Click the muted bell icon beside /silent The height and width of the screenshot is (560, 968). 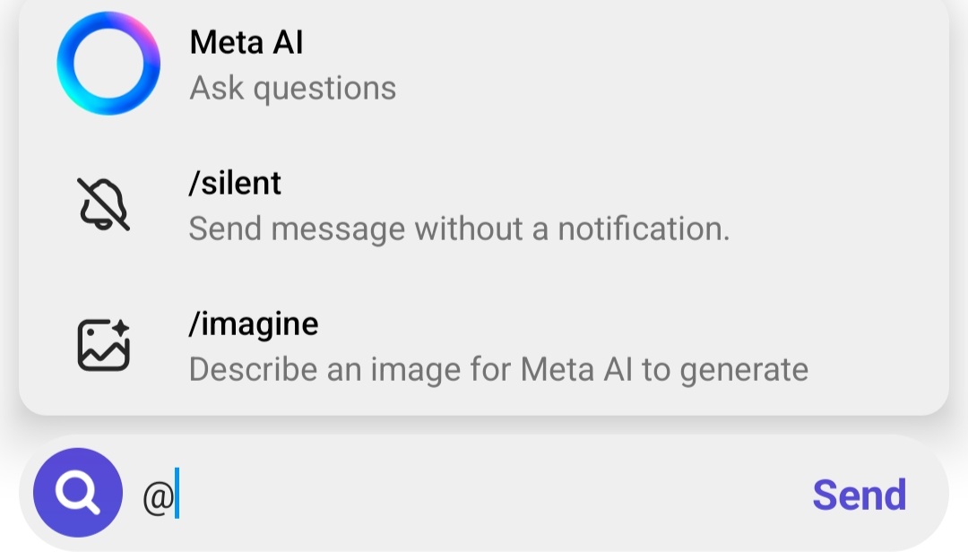(x=103, y=202)
